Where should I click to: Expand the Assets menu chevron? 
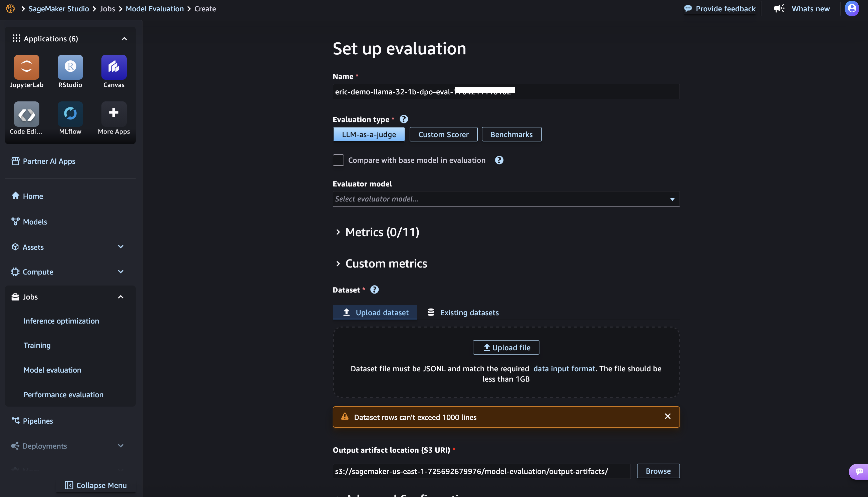coord(120,246)
